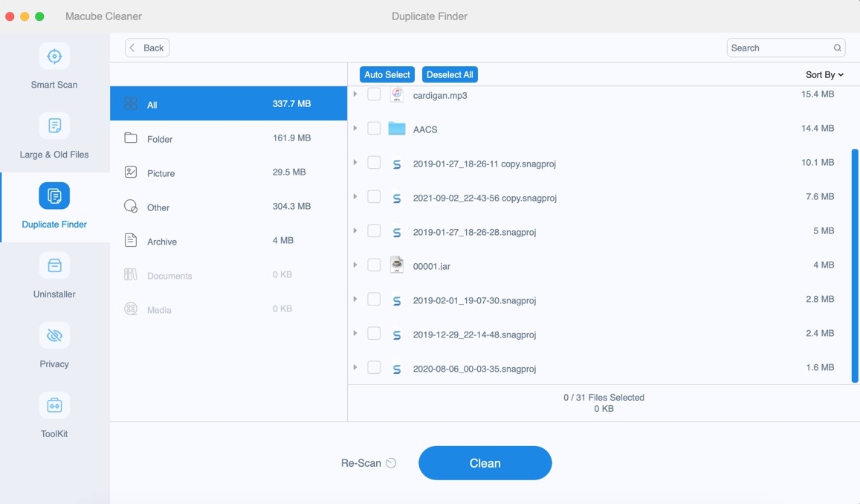This screenshot has width=860, height=504.
Task: Click icon of 2020-08-06_00-03-35.snagproj
Action: pos(396,369)
